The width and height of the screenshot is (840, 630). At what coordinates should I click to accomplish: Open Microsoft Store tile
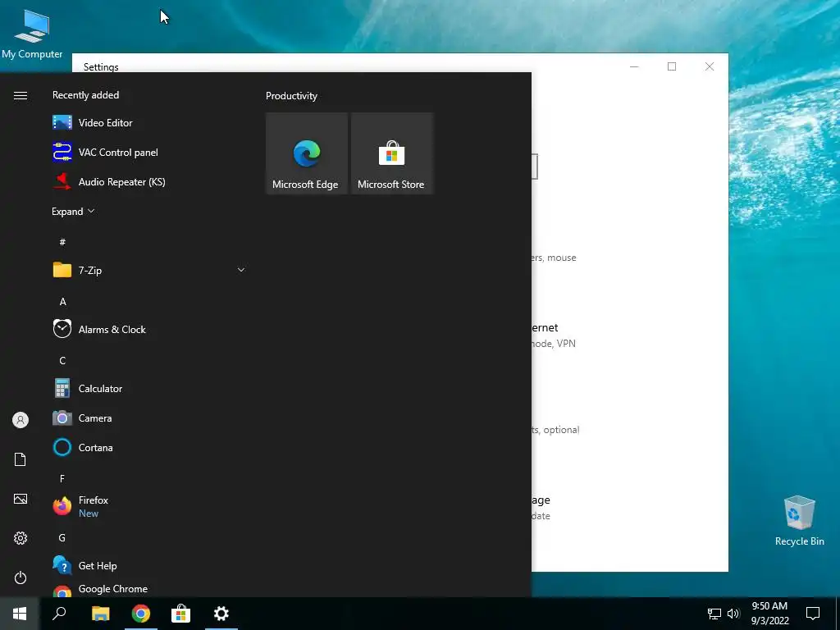pyautogui.click(x=391, y=153)
